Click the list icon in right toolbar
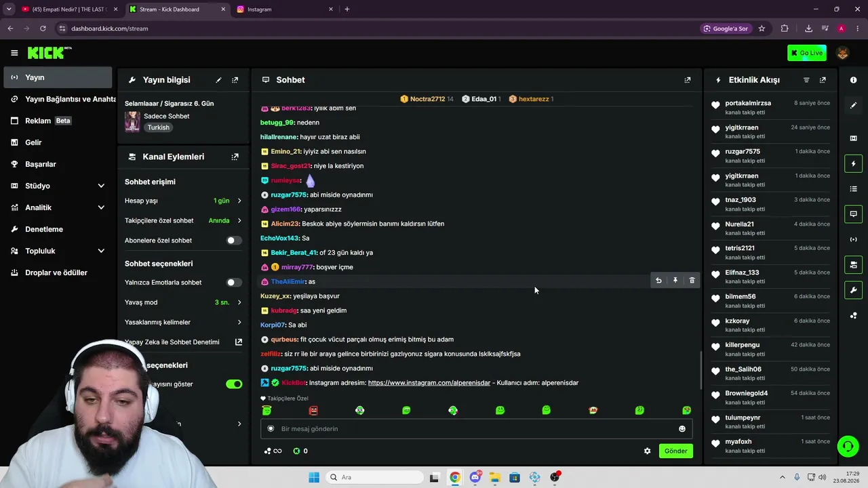 pyautogui.click(x=854, y=188)
